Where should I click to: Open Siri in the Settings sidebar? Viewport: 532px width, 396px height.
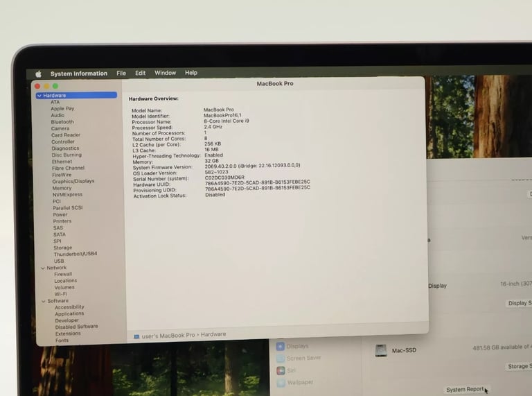[286, 370]
